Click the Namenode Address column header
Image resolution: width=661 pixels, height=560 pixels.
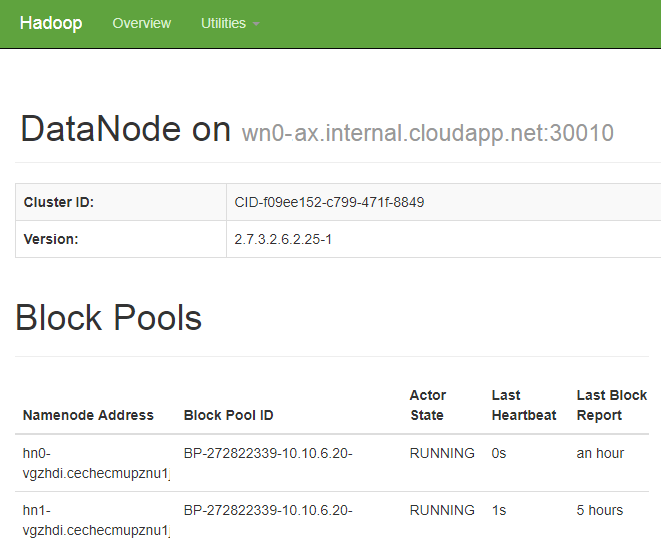88,415
